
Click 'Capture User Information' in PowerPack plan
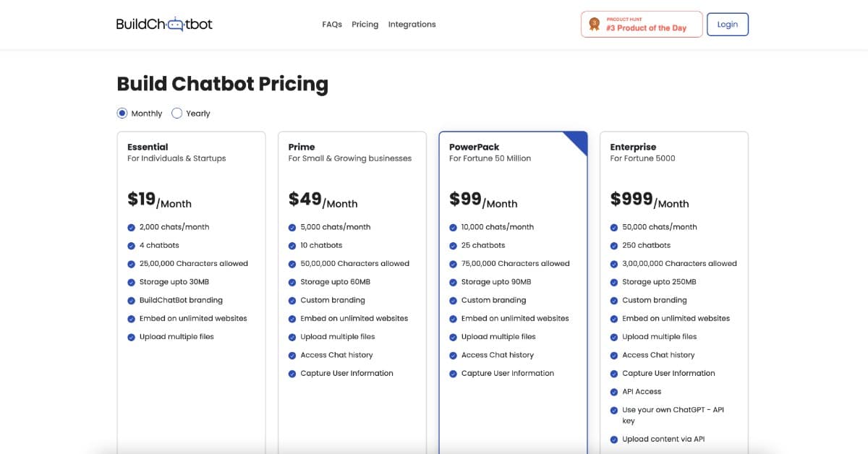coord(508,374)
